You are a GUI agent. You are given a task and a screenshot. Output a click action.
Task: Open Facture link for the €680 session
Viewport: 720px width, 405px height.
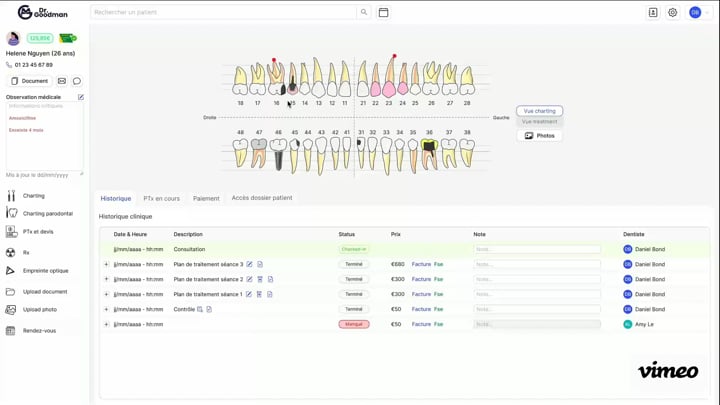tap(421, 264)
